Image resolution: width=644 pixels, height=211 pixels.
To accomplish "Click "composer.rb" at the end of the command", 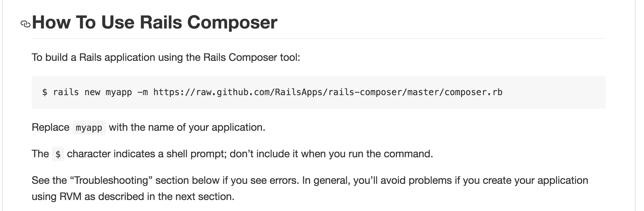I will [x=473, y=92].
